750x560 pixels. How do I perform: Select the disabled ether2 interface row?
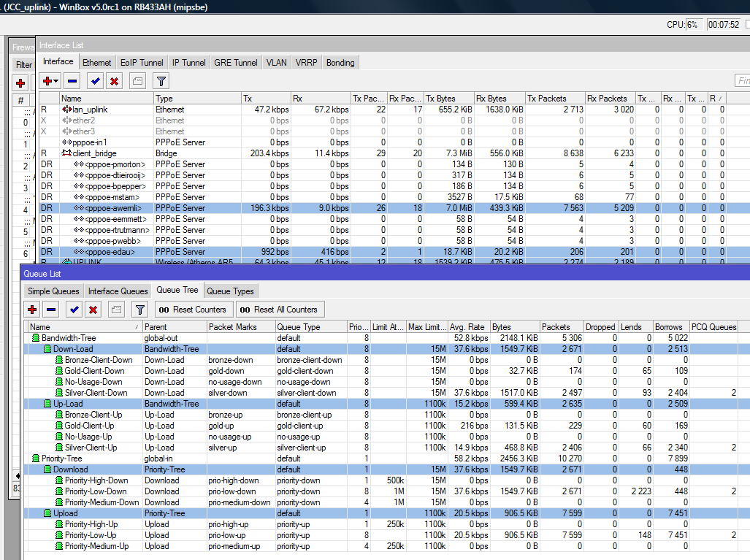point(394,120)
